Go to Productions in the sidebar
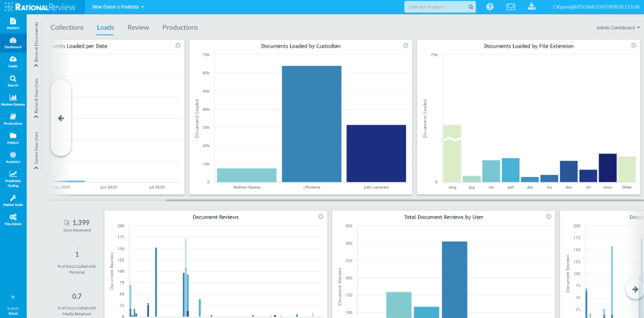 13,119
